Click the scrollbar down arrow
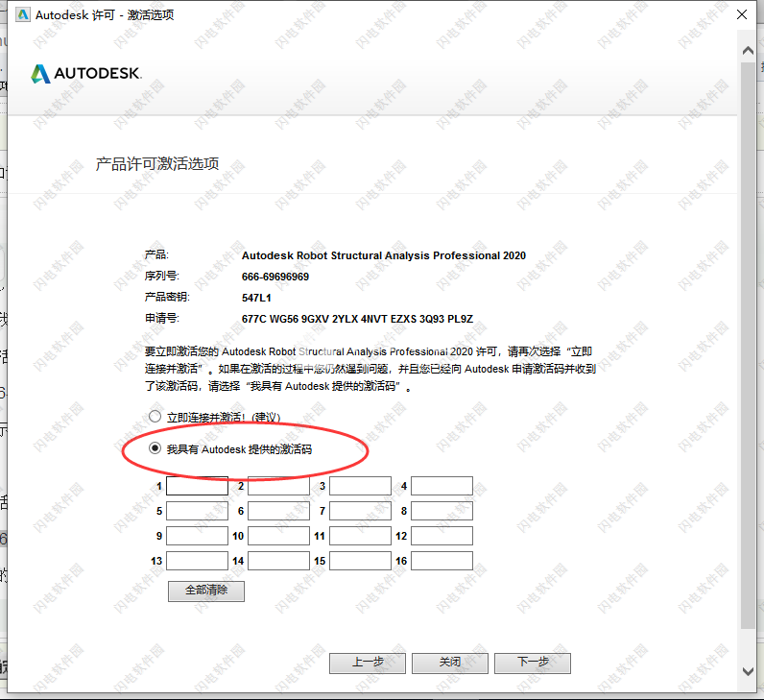 click(748, 671)
